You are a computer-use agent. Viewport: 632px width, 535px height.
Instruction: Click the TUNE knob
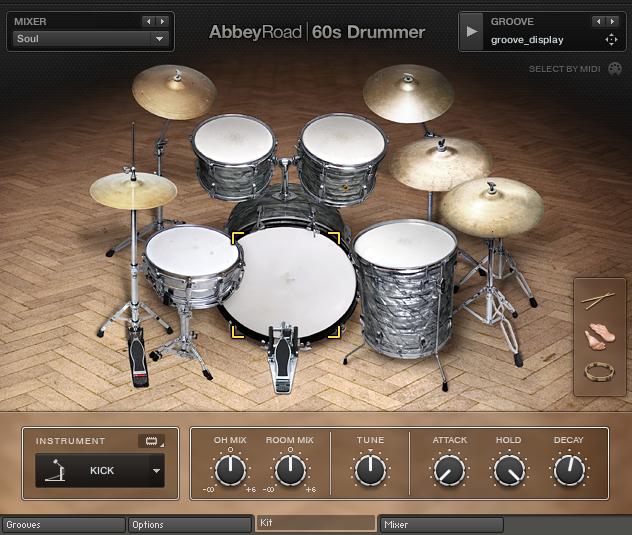coord(370,470)
